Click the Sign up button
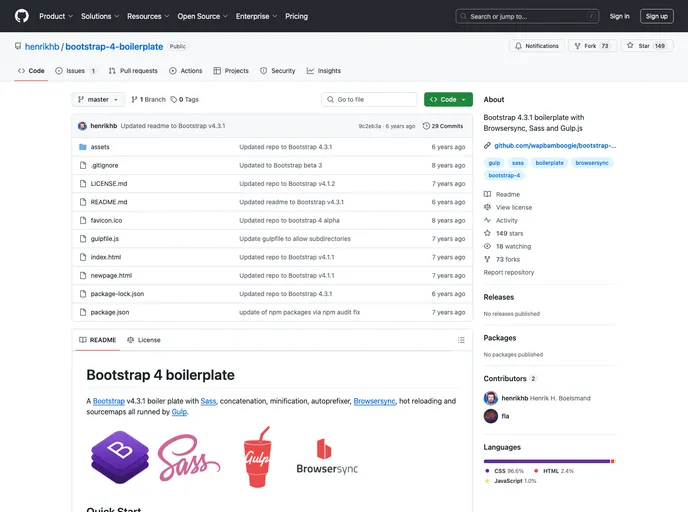 point(656,16)
